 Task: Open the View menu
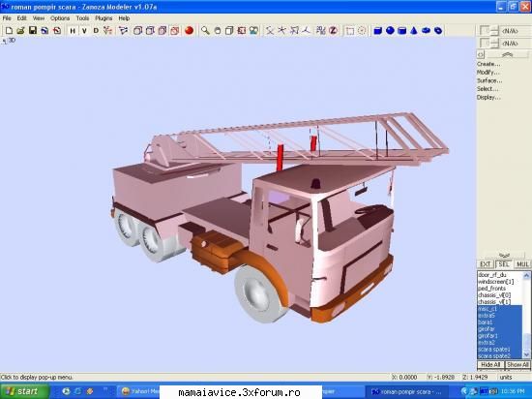(39, 18)
